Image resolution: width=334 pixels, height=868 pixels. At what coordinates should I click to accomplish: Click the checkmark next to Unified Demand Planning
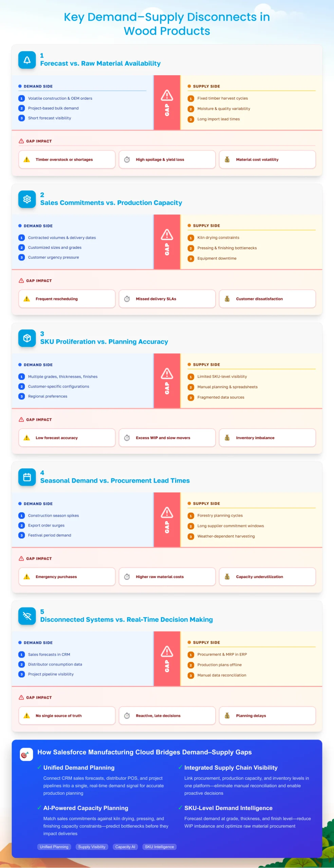[x=39, y=767]
